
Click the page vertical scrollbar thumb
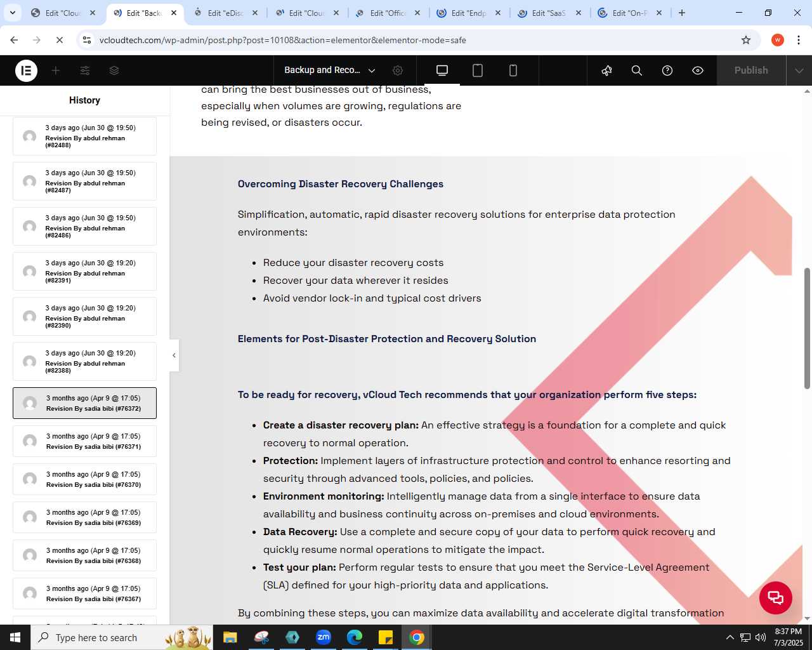point(807,328)
